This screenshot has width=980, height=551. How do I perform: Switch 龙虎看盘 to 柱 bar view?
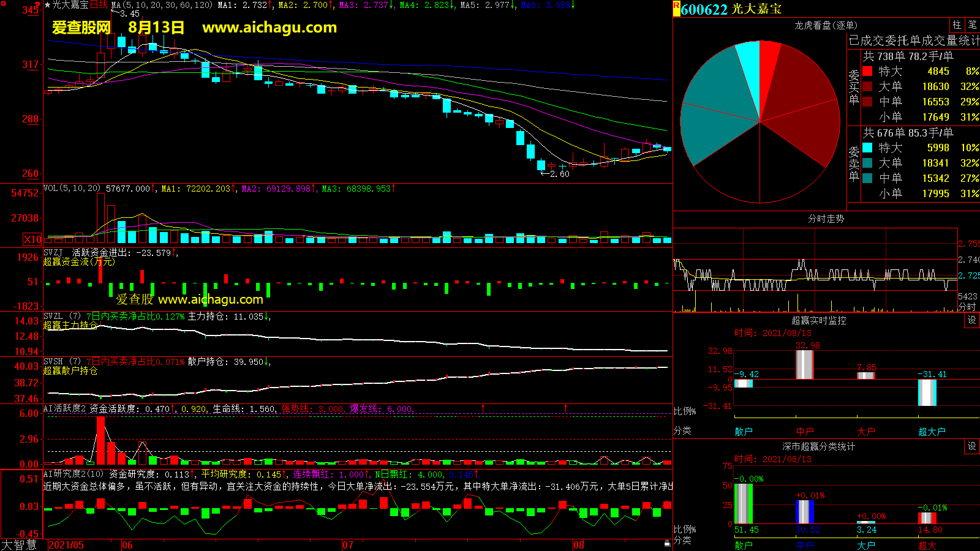pos(957,24)
